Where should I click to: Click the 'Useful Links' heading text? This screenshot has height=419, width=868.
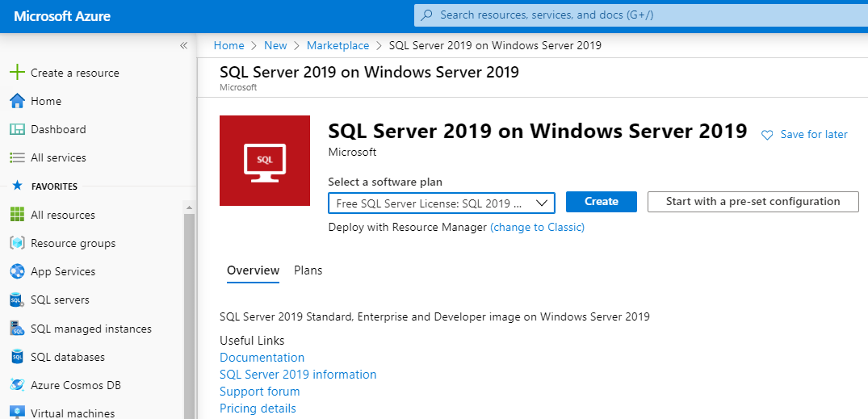[252, 340]
